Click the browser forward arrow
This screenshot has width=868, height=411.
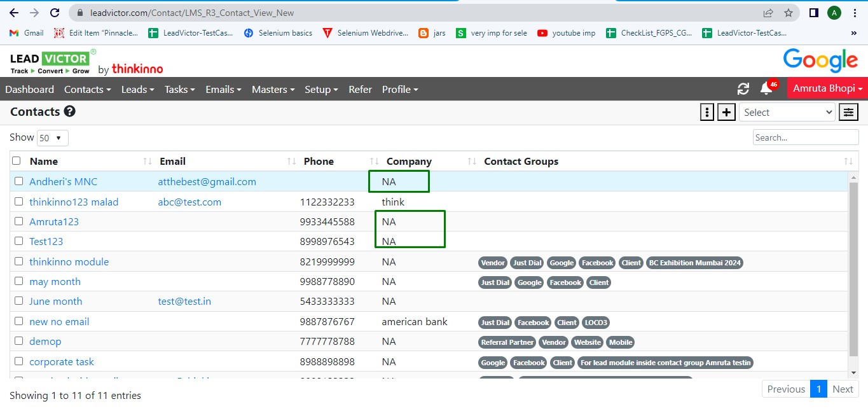(34, 13)
